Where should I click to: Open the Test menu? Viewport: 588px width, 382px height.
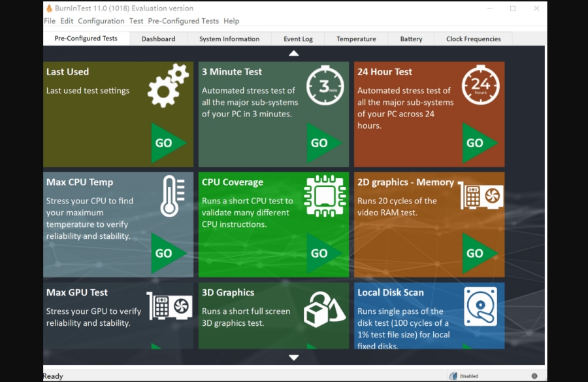point(136,21)
